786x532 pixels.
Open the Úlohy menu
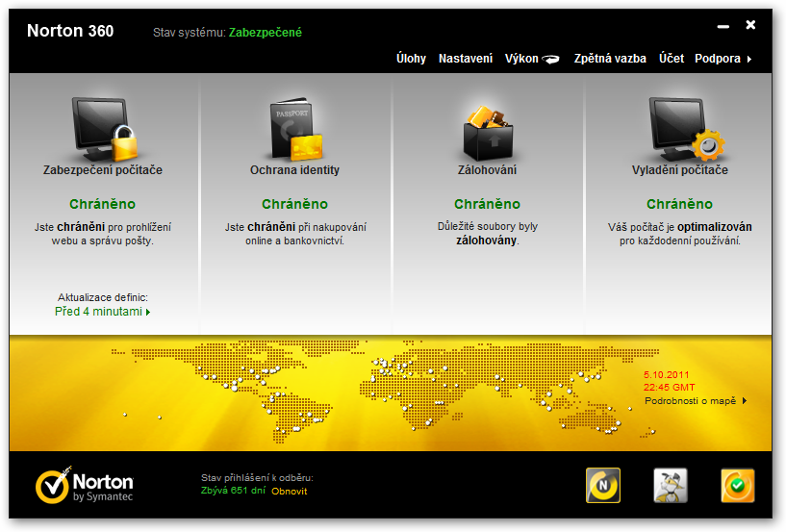(411, 59)
